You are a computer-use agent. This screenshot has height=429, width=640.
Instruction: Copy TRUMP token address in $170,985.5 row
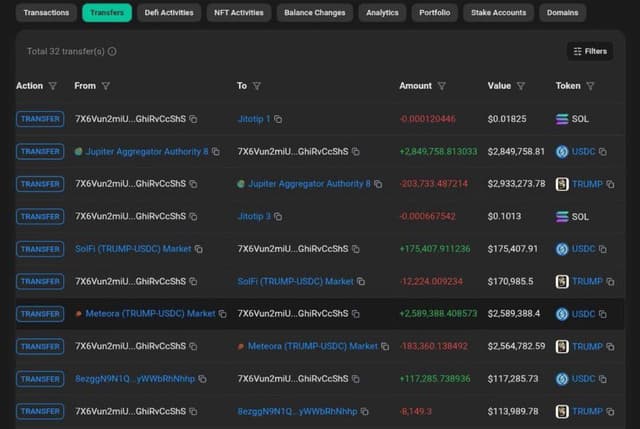610,282
